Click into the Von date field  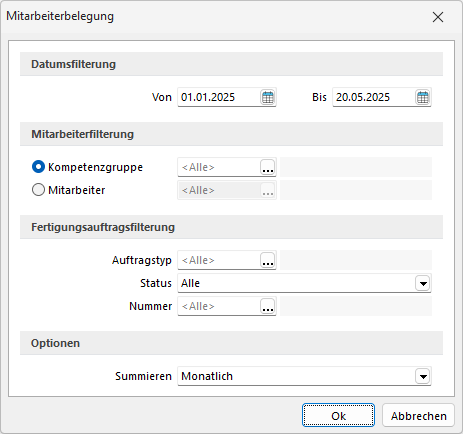pyautogui.click(x=219, y=97)
